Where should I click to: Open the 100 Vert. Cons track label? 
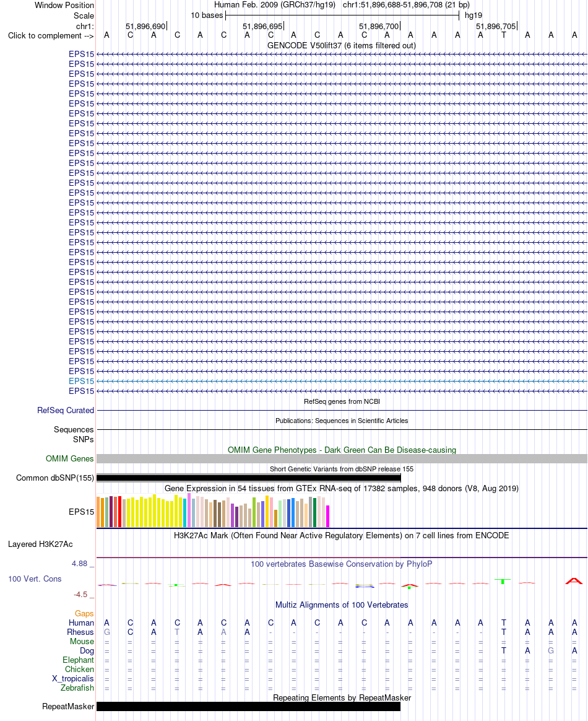tap(35, 579)
